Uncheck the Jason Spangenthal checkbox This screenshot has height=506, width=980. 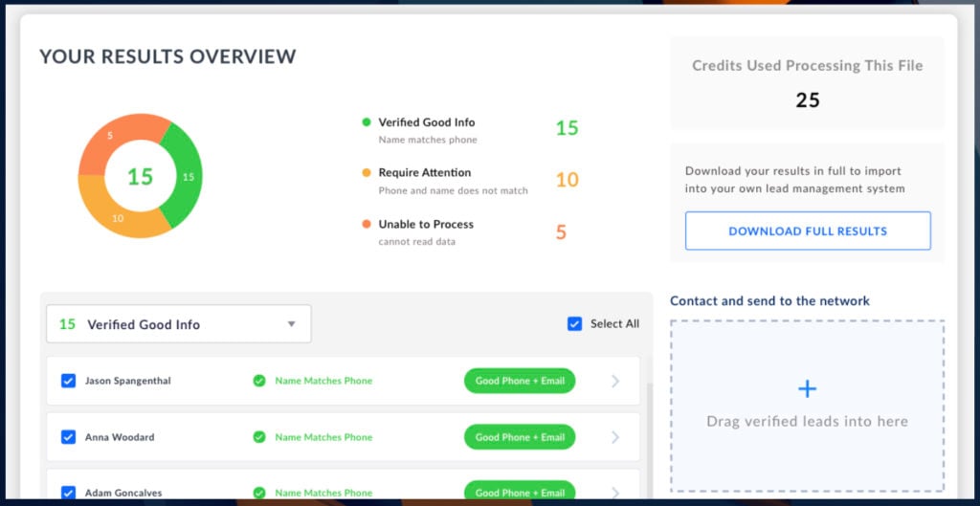[68, 381]
